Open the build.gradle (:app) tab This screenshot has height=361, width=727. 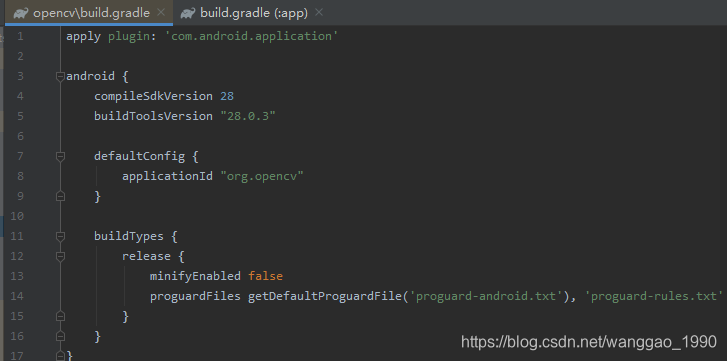click(254, 13)
